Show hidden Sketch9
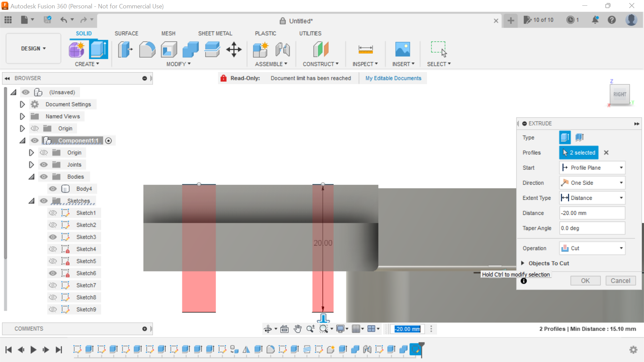 coord(53,309)
